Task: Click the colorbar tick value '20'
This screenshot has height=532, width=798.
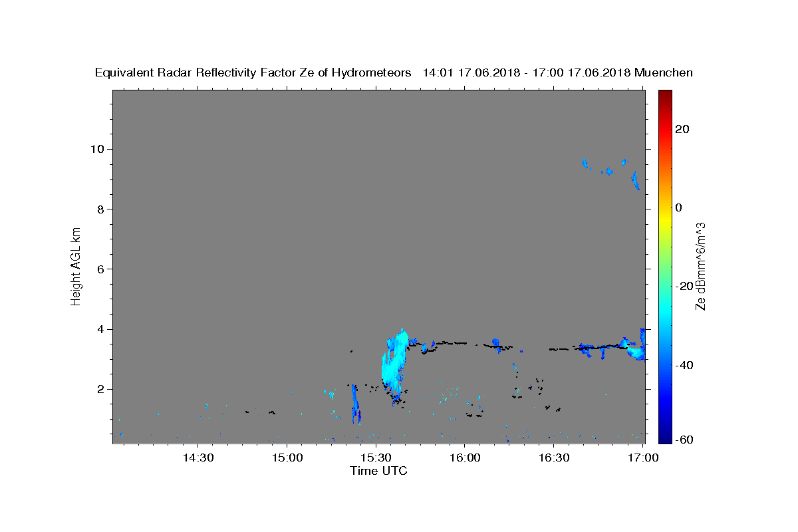Action: tap(682, 129)
